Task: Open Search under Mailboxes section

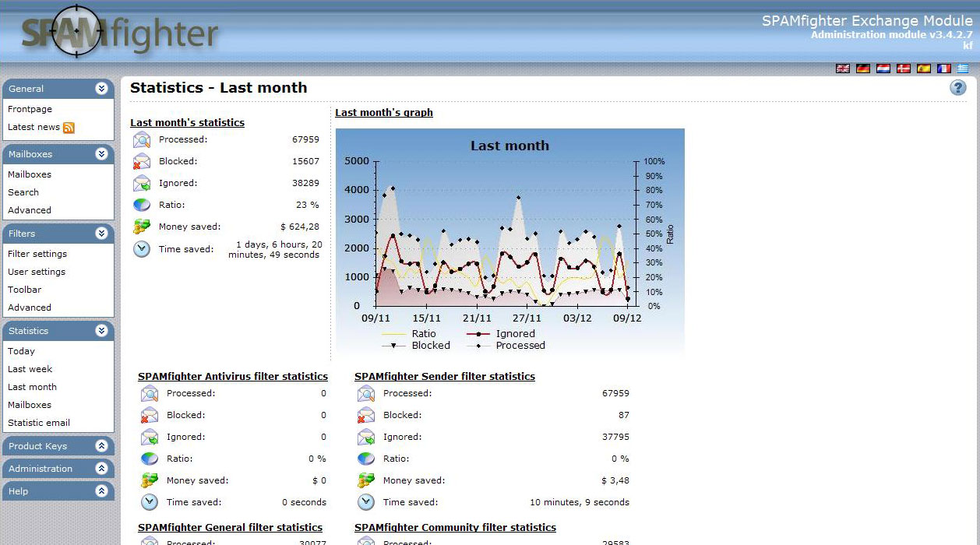Action: pos(23,192)
